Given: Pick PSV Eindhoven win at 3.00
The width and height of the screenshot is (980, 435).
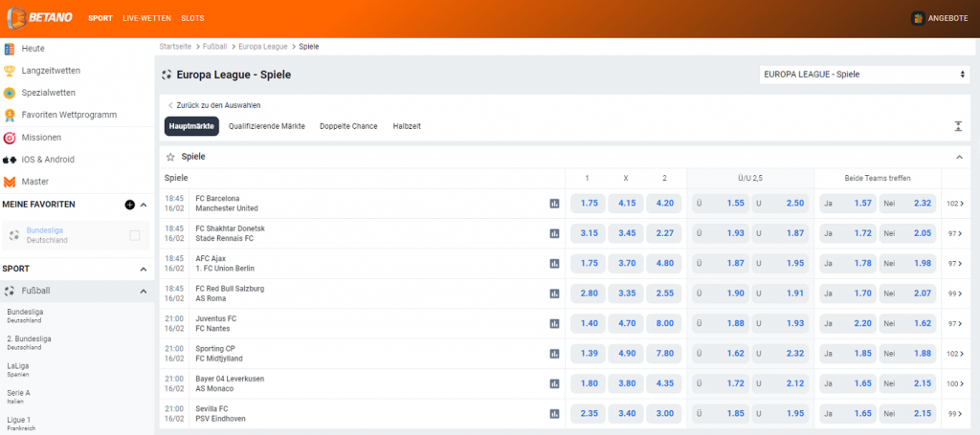Looking at the screenshot, I should 664,413.
